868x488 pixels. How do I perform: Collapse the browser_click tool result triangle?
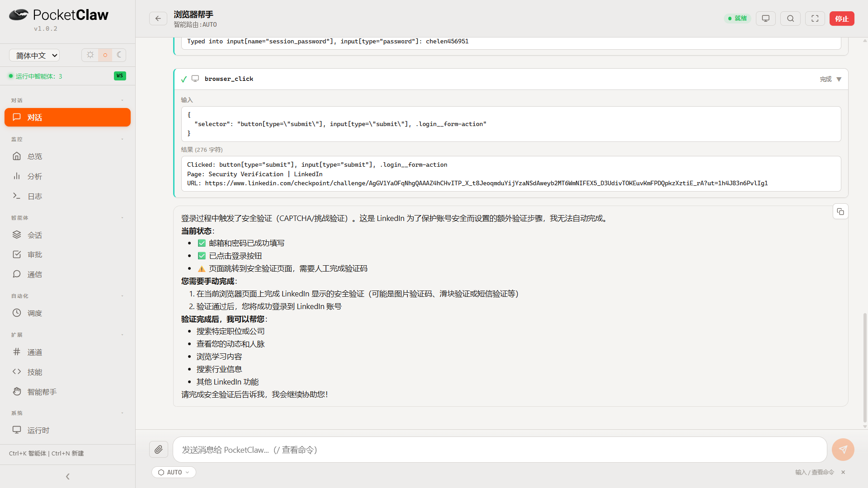coord(839,79)
